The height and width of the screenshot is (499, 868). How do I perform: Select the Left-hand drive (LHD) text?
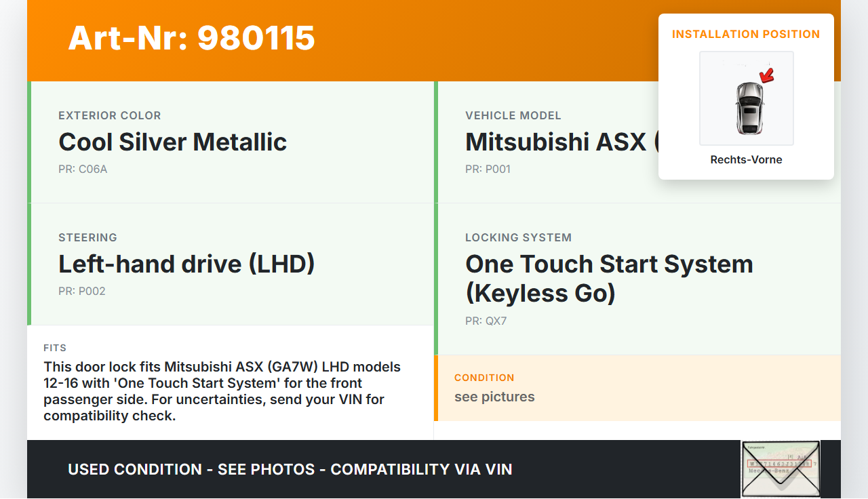click(x=186, y=264)
